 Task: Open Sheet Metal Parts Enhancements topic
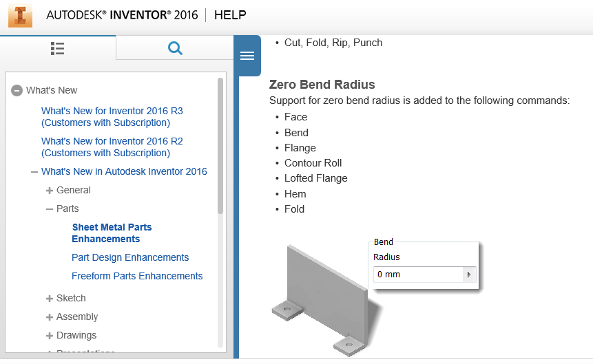pyautogui.click(x=112, y=233)
